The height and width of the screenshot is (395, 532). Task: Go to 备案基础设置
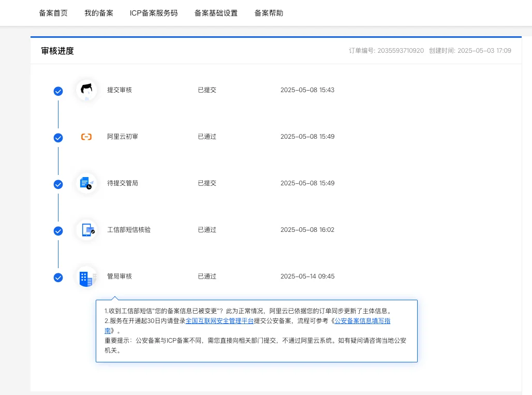pos(216,13)
